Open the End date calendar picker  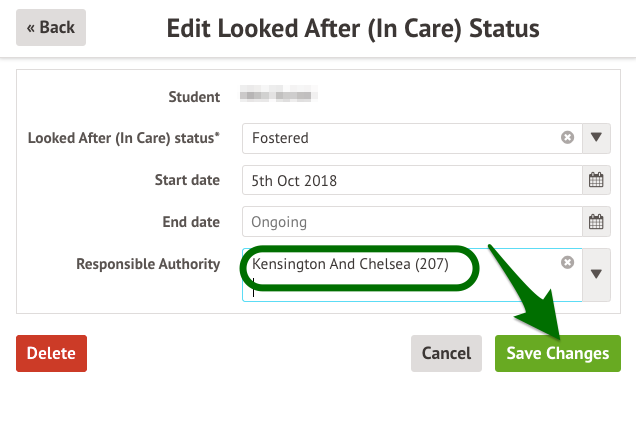[596, 222]
